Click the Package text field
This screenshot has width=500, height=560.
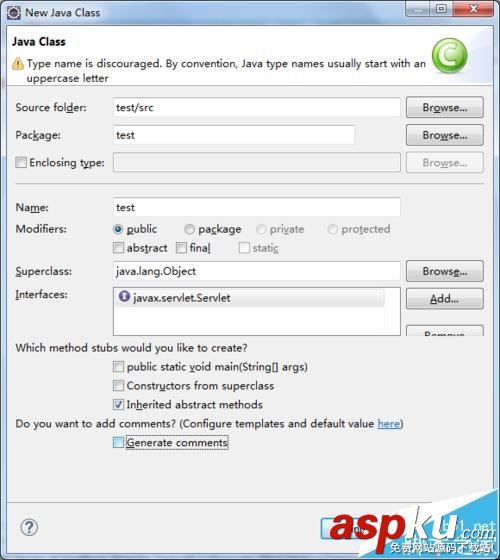pos(234,135)
